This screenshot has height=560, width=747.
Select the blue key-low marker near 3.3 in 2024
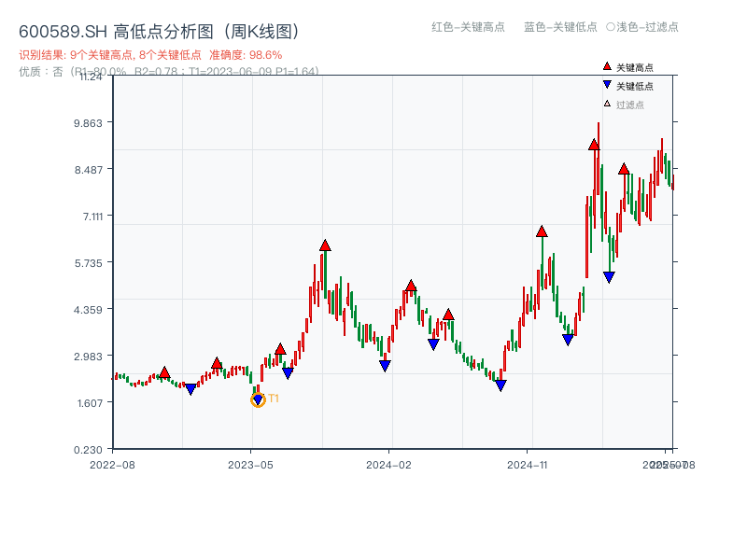[433, 343]
